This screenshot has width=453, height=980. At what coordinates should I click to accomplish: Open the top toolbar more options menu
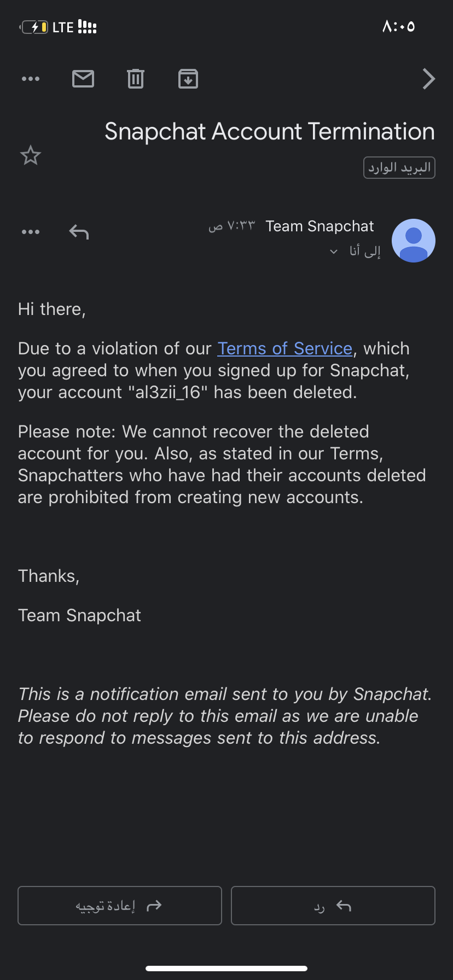tap(31, 79)
